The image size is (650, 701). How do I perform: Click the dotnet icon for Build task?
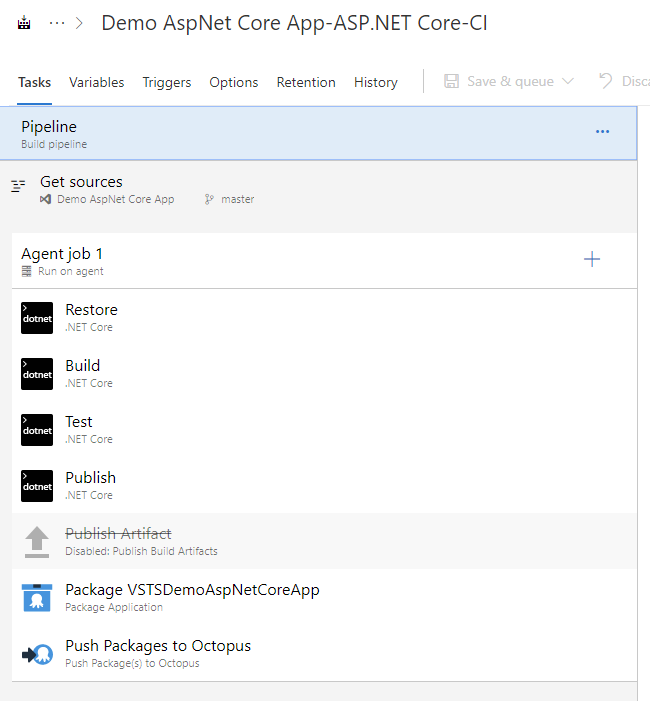[37, 374]
